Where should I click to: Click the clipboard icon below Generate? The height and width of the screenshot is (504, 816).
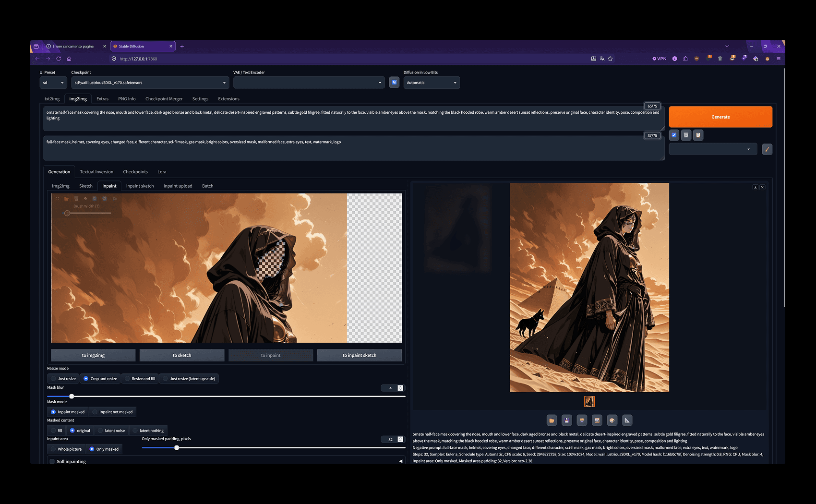click(698, 135)
